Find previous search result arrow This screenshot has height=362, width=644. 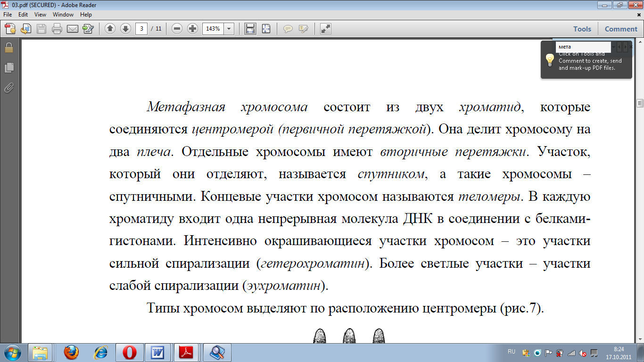coord(619,47)
